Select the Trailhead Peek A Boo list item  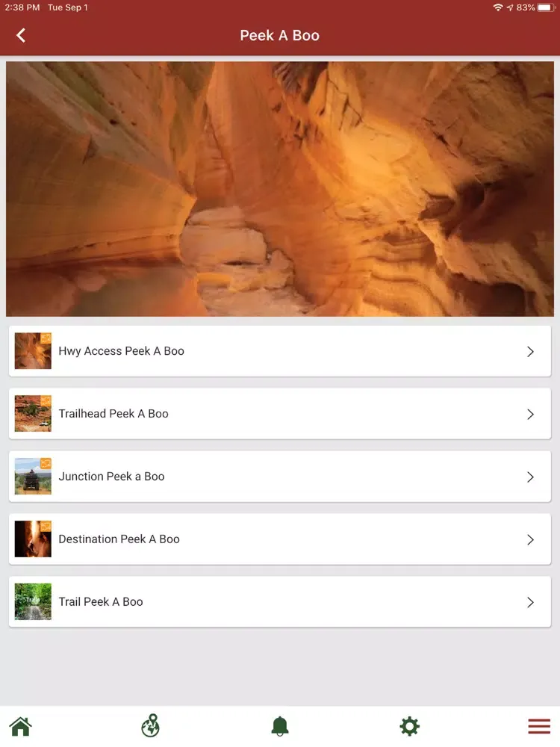tap(280, 414)
